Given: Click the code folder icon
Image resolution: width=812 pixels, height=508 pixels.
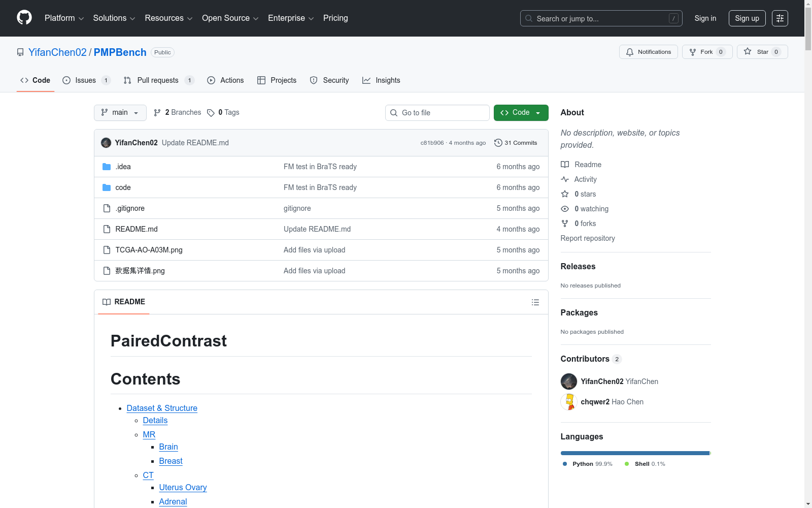Looking at the screenshot, I should point(107,187).
